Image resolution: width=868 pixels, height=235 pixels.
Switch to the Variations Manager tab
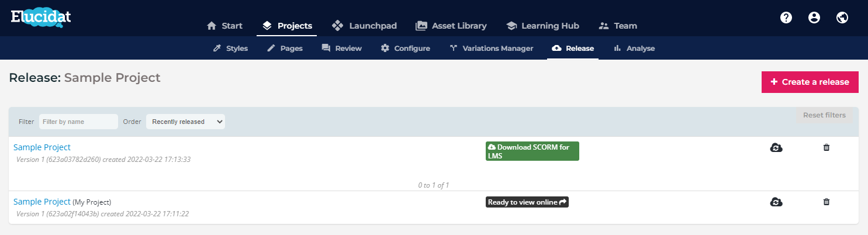pyautogui.click(x=491, y=48)
